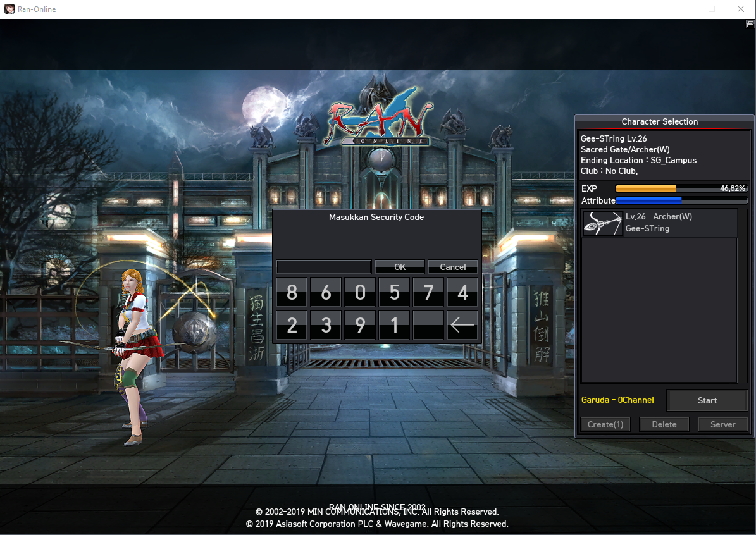The width and height of the screenshot is (756, 535).
Task: Click Create(1) character button
Action: point(605,424)
